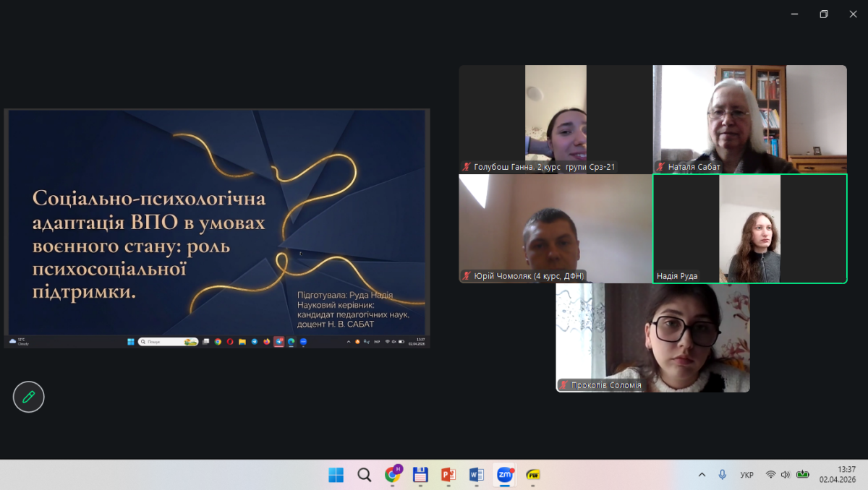
Task: Click the floppy disk app icon in taskbar
Action: pos(420,475)
